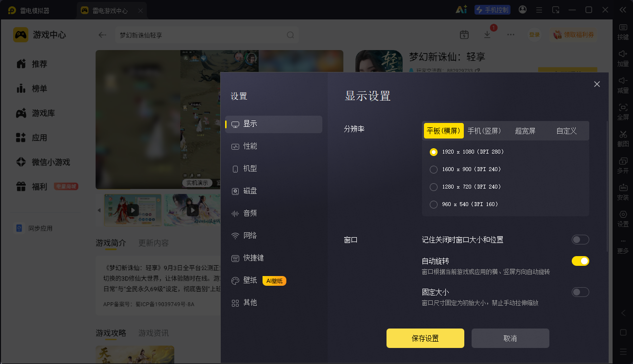Go back with the arrow beside search box
This screenshot has height=364, width=633.
[102, 35]
